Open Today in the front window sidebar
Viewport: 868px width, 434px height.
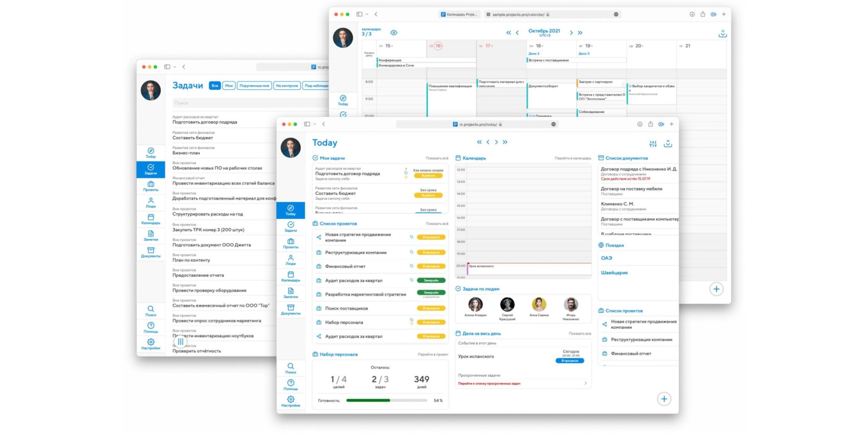coord(290,210)
